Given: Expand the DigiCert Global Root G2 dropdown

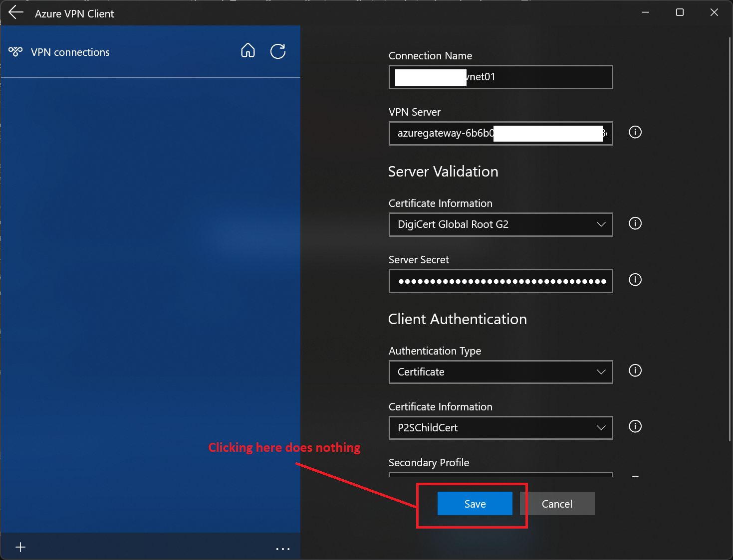Looking at the screenshot, I should 500,224.
